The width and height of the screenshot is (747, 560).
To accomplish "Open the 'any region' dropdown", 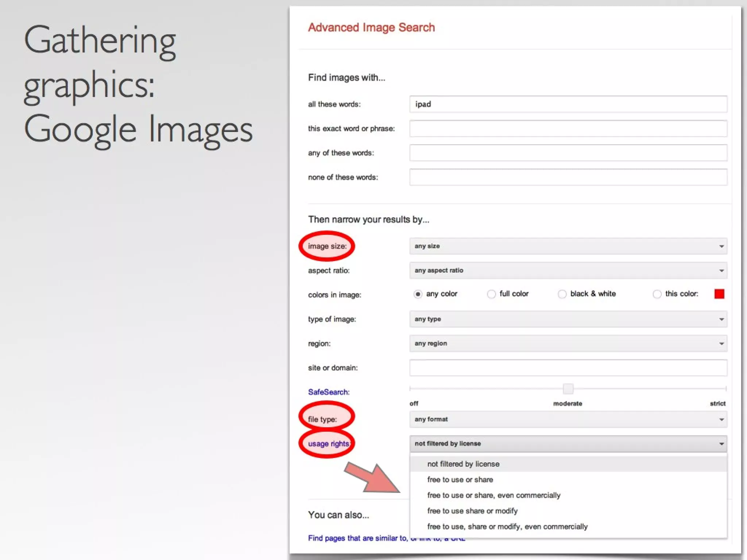I will [568, 343].
